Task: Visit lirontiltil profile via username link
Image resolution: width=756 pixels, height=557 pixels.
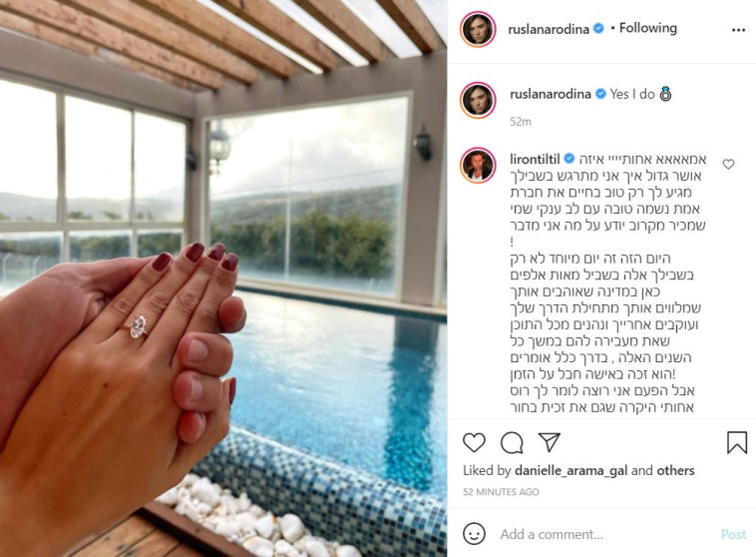Action: point(535,159)
